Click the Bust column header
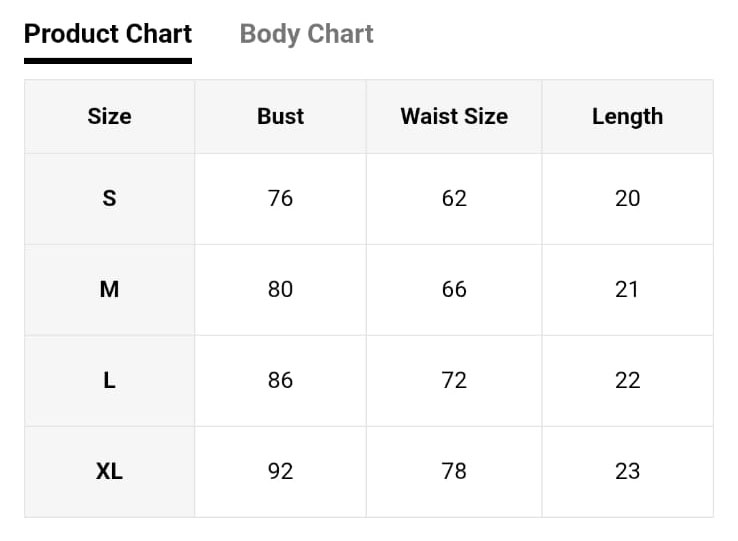738x541 pixels. 281,116
